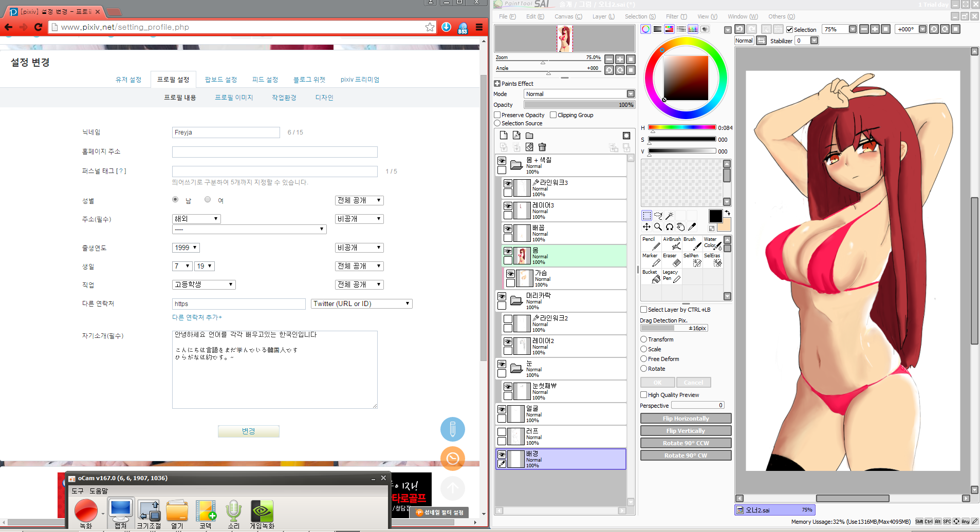Viewport: 980px width, 532px height.
Task: Open the Selection menu
Action: [640, 16]
